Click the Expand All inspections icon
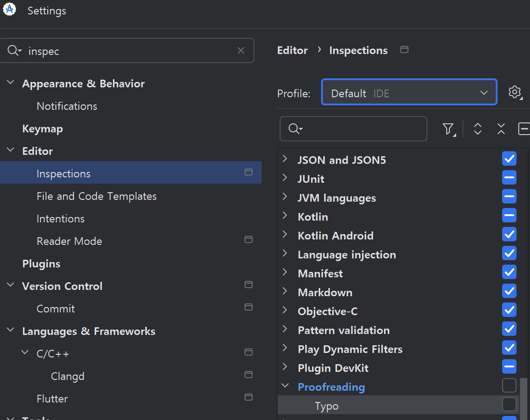 (x=478, y=129)
